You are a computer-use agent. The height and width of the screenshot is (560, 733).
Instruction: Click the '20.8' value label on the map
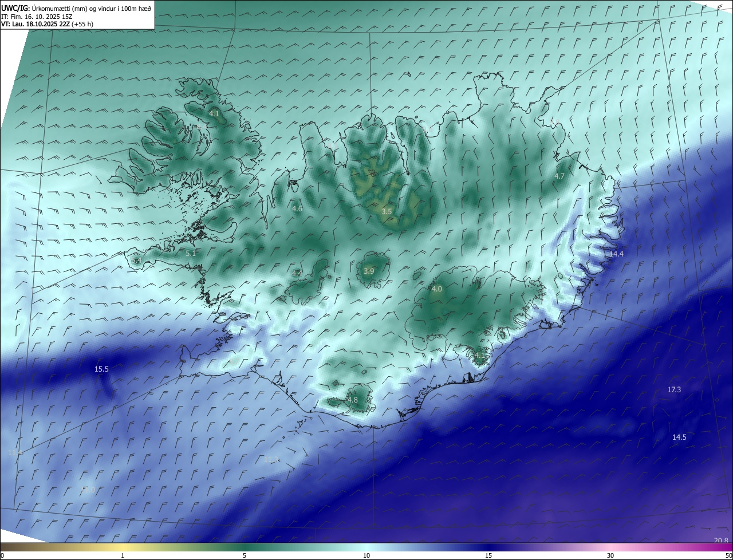pyautogui.click(x=722, y=541)
